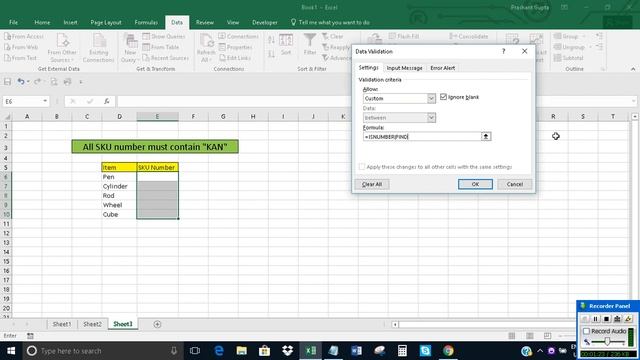Open the Microsoft Store from the taskbar
This screenshot has width=640, height=360.
pos(264,351)
